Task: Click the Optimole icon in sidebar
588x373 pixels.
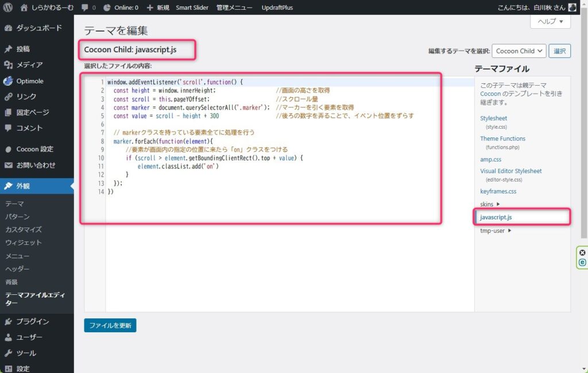Action: pyautogui.click(x=9, y=81)
